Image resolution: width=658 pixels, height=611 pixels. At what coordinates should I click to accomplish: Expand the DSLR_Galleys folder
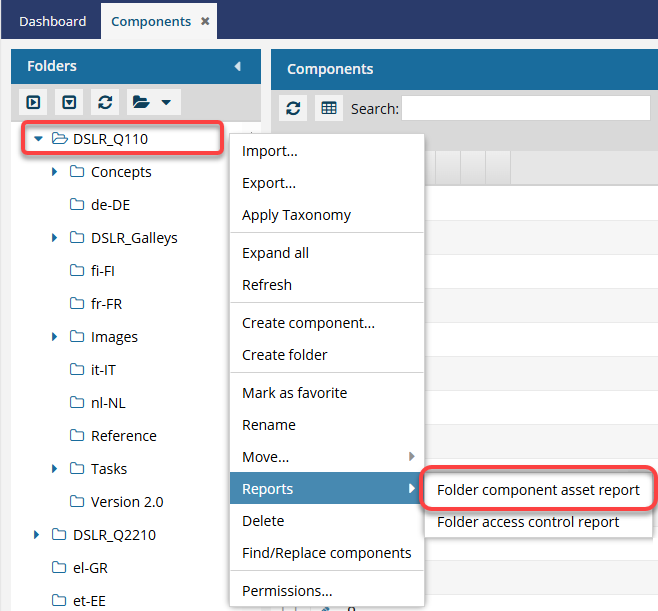click(55, 238)
